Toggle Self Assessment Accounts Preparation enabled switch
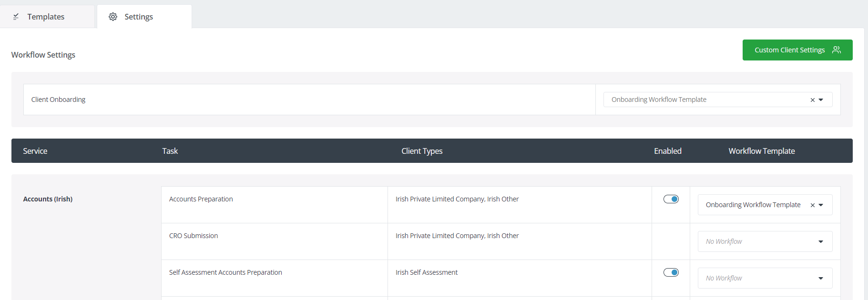Viewport: 868px width, 300px height. pos(671,272)
